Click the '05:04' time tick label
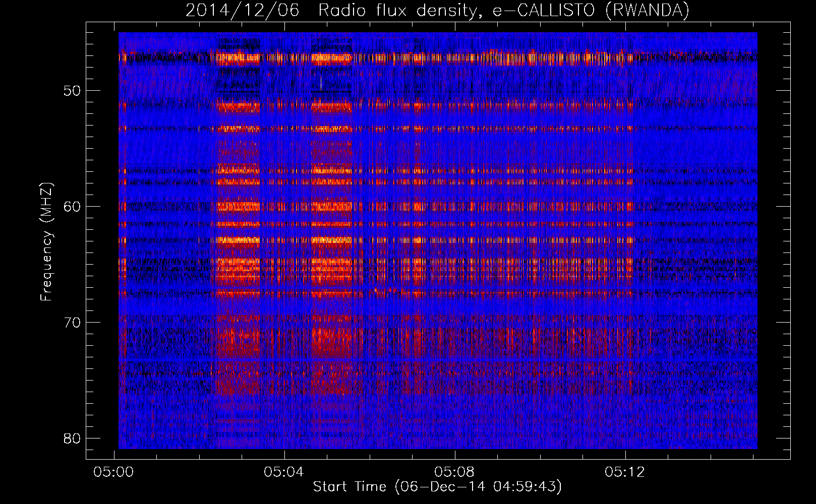This screenshot has width=816, height=504. point(284,472)
